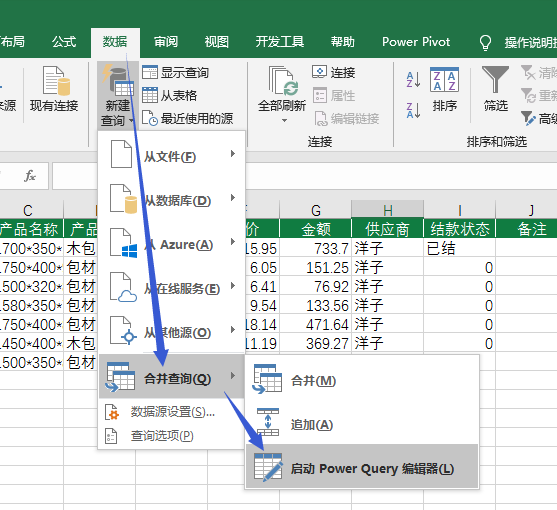Click the greyed 属性 button

[334, 95]
